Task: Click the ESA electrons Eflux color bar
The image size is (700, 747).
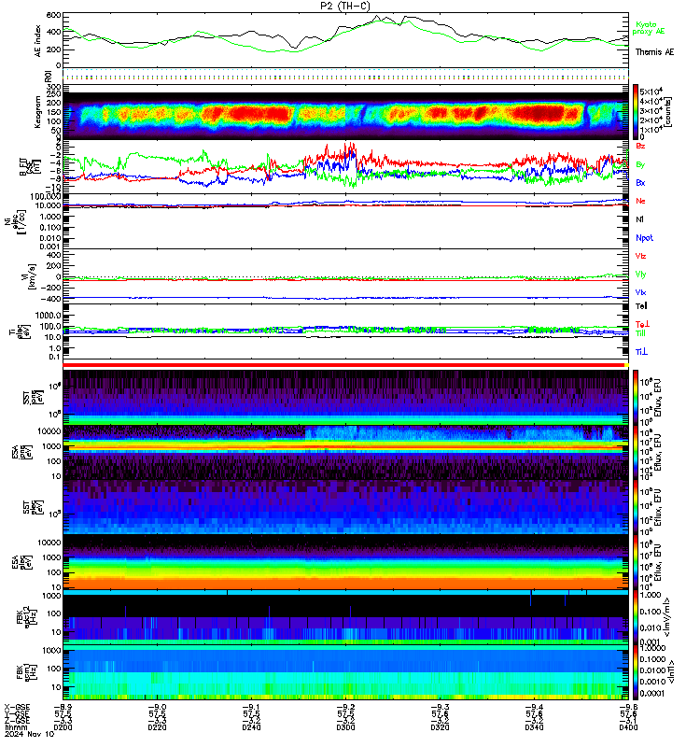Action: (x=636, y=562)
